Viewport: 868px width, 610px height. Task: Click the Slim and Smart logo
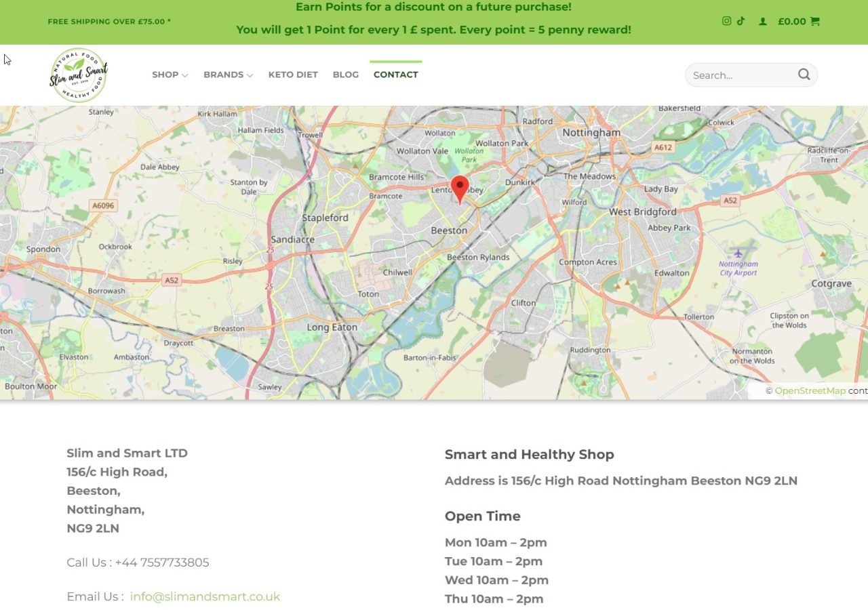(79, 75)
